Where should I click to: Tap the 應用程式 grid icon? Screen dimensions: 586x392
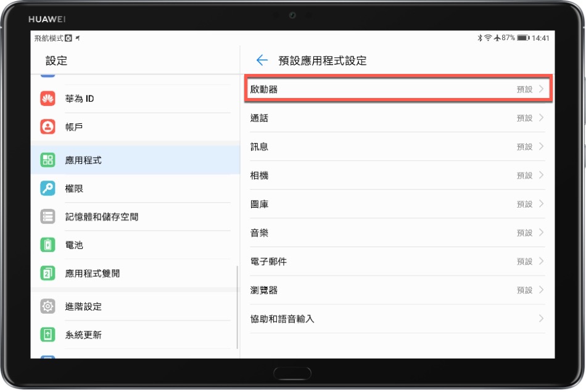click(x=47, y=160)
